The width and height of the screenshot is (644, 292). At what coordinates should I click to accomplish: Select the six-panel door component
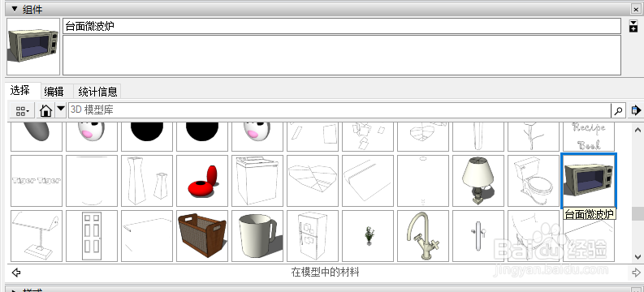(92, 236)
